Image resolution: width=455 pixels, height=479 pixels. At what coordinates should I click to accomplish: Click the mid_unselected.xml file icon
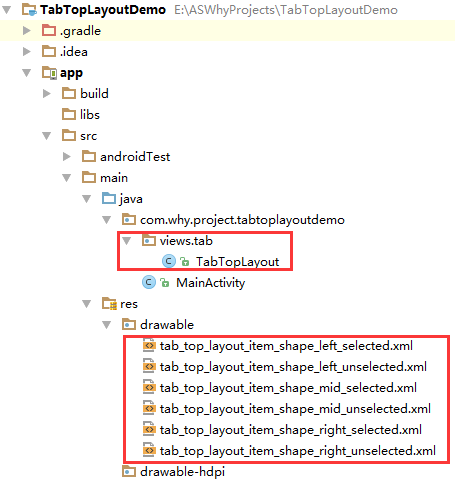tap(149, 408)
